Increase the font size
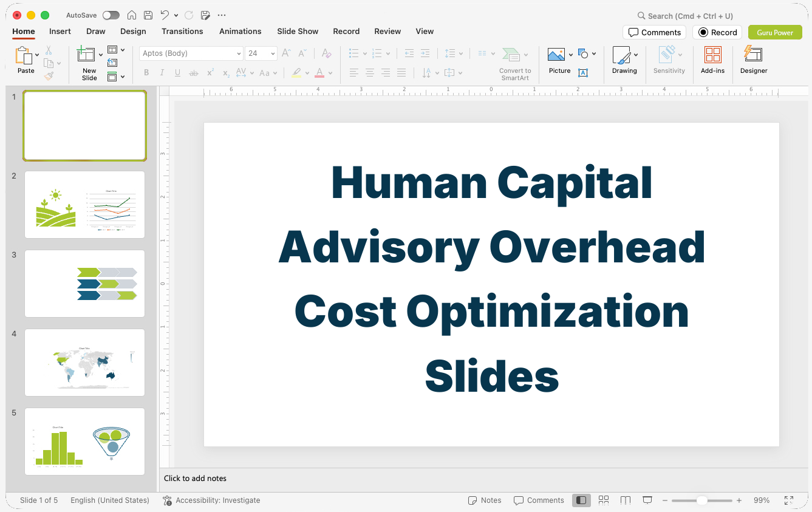 (x=287, y=53)
